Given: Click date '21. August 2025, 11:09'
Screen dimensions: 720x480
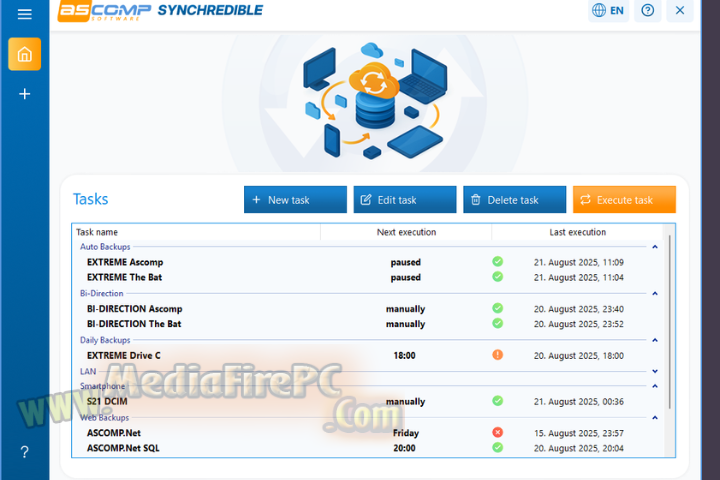Looking at the screenshot, I should (x=579, y=263).
